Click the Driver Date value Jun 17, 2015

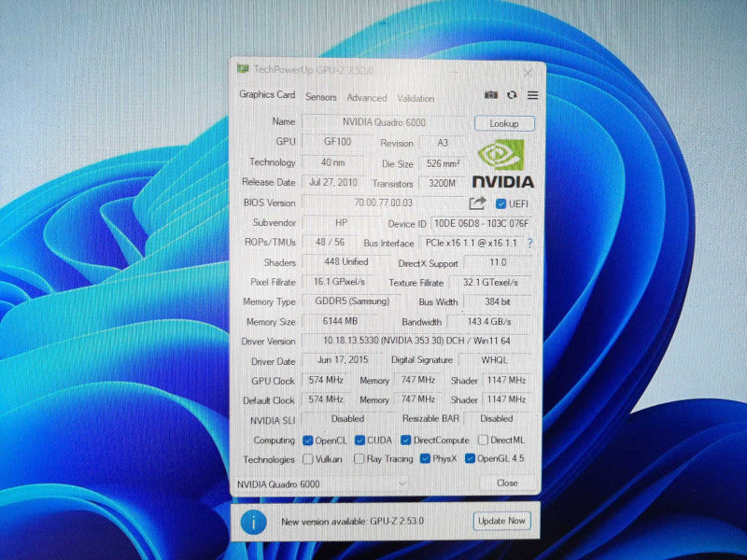coord(342,360)
